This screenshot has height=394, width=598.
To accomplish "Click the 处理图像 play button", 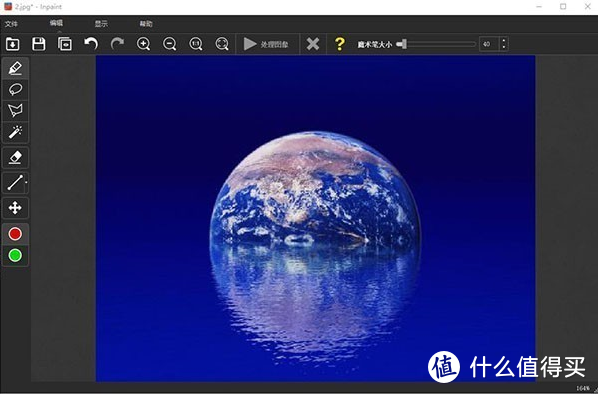I will (266, 44).
